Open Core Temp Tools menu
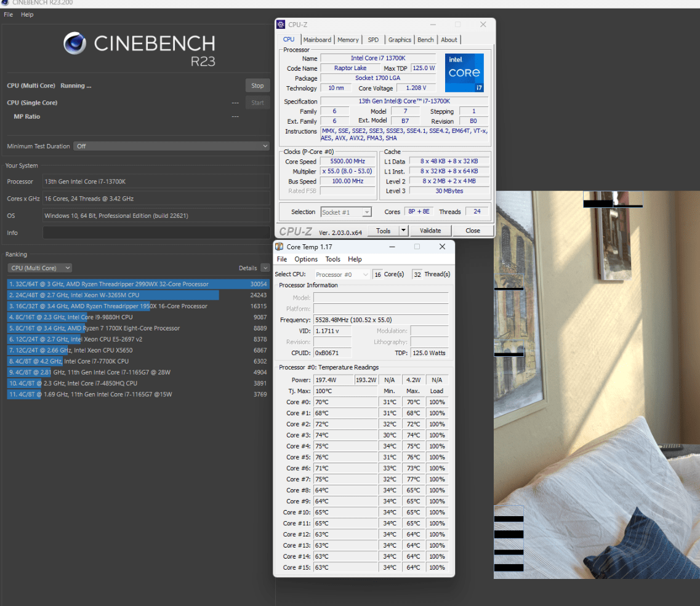This screenshot has height=606, width=700. 332,259
